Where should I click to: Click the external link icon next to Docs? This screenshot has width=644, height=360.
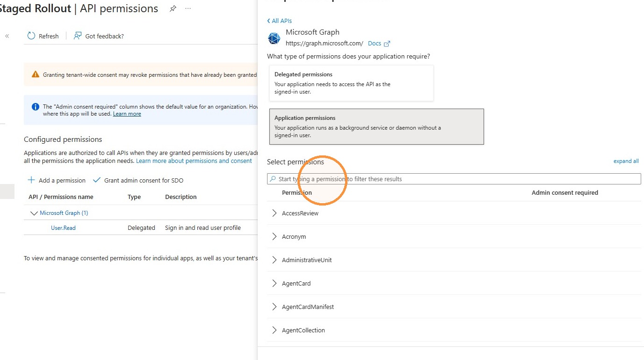tap(387, 44)
